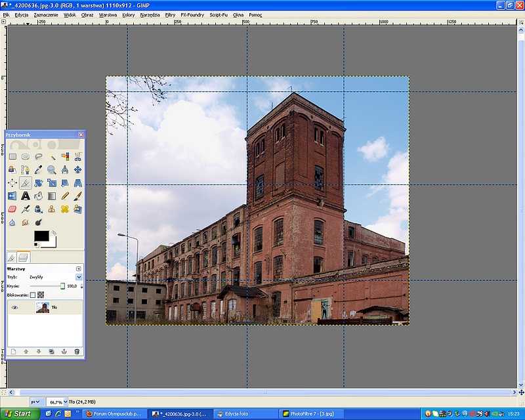This screenshot has height=420, width=525.
Task: Anchor the floating layer with anchor icon
Action: pyautogui.click(x=64, y=351)
